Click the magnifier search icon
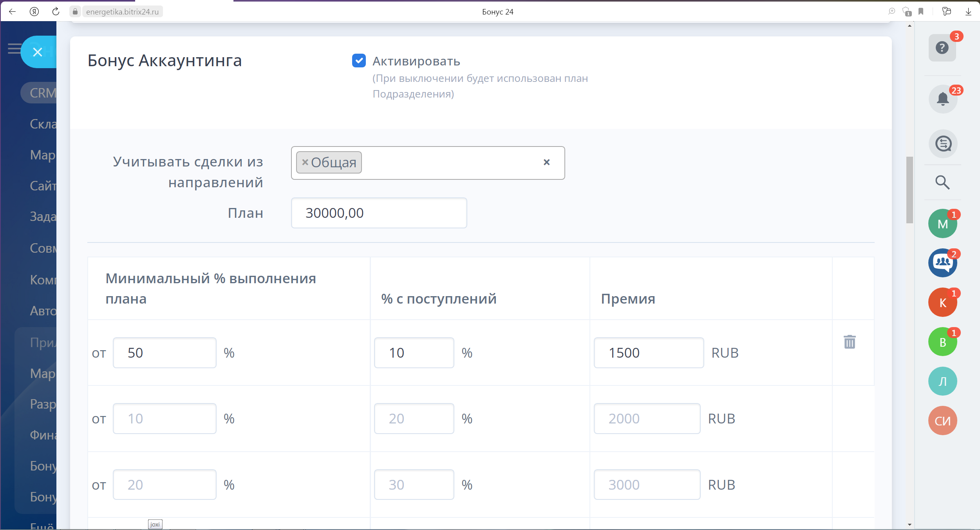This screenshot has height=530, width=980. 942,182
